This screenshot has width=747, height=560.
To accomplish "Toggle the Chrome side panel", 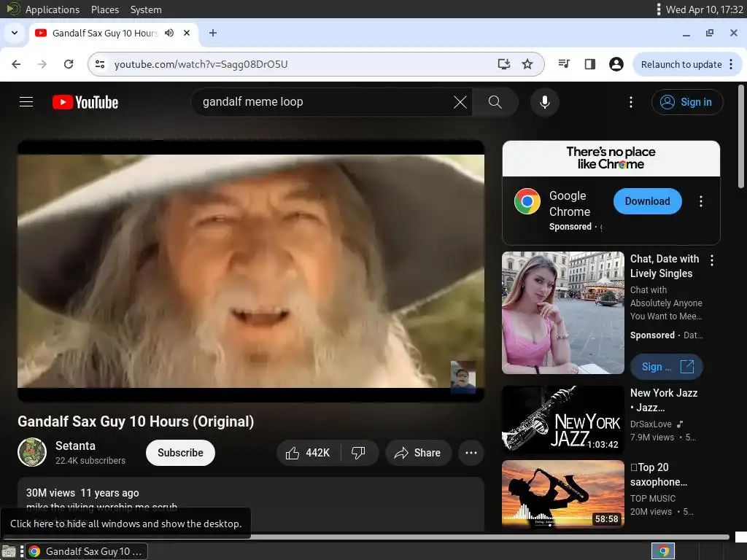I will [x=589, y=64].
